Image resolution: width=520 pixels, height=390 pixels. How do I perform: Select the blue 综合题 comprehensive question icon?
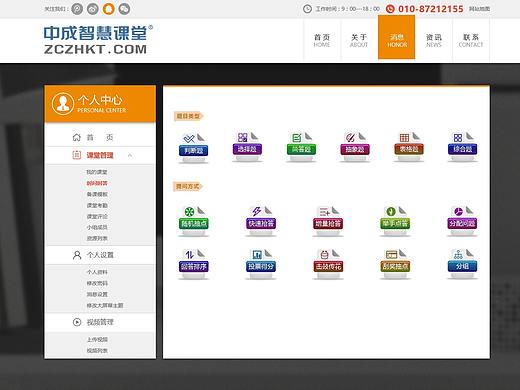[462, 147]
